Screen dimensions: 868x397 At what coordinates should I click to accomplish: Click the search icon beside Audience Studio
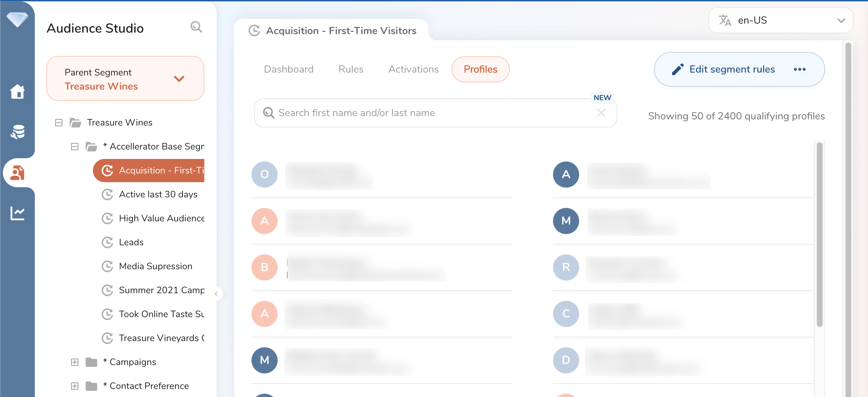point(196,27)
